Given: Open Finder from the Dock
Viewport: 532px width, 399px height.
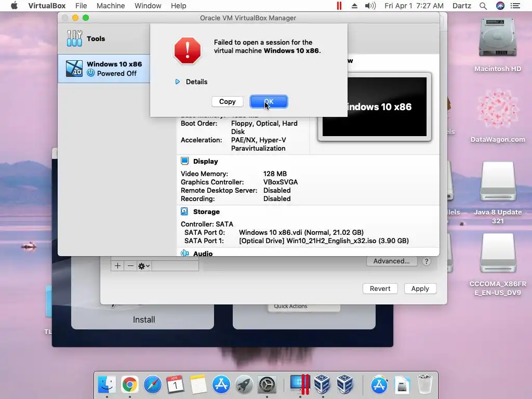Looking at the screenshot, I should 107,384.
